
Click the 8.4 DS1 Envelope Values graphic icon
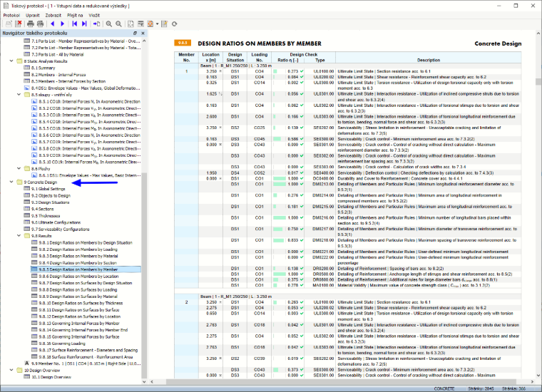[x=26, y=88]
